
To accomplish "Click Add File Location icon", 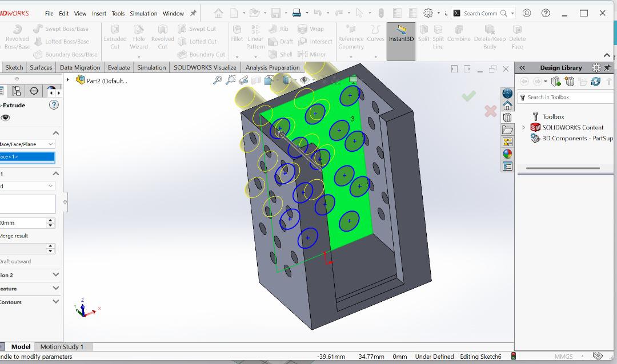I will (570, 82).
